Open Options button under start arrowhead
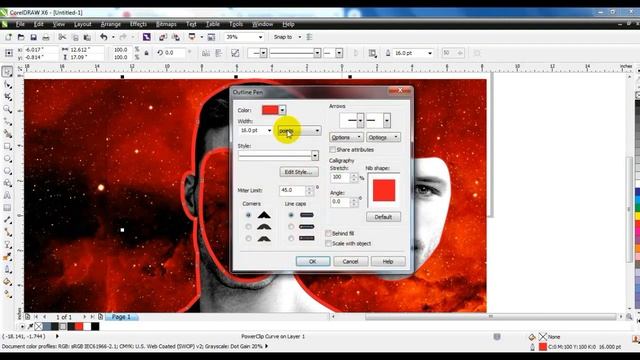The height and width of the screenshot is (360, 640). pyautogui.click(x=346, y=137)
